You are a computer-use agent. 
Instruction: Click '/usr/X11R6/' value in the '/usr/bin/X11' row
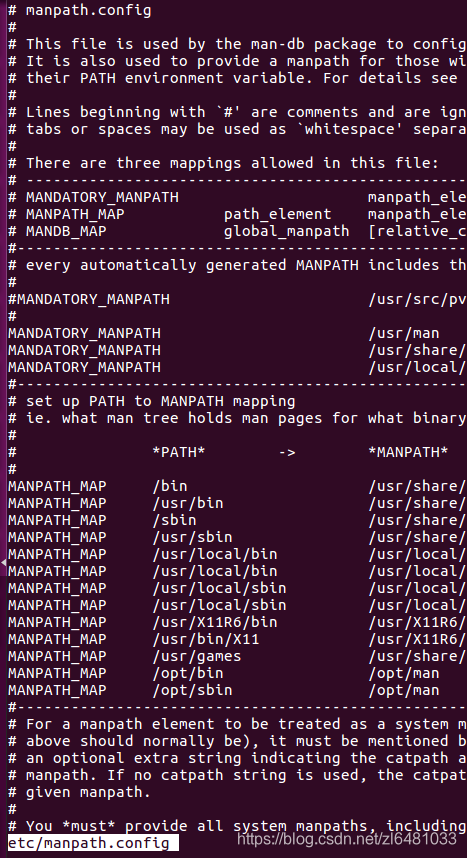[418, 639]
